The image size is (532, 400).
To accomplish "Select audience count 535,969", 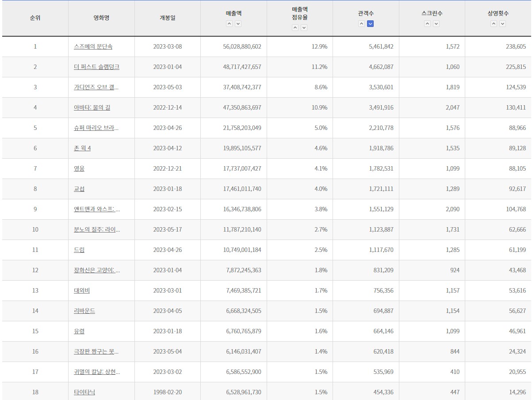I will click(x=383, y=372).
